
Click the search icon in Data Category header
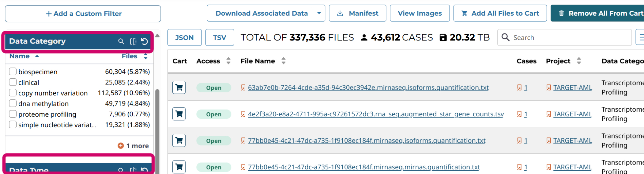tap(121, 41)
